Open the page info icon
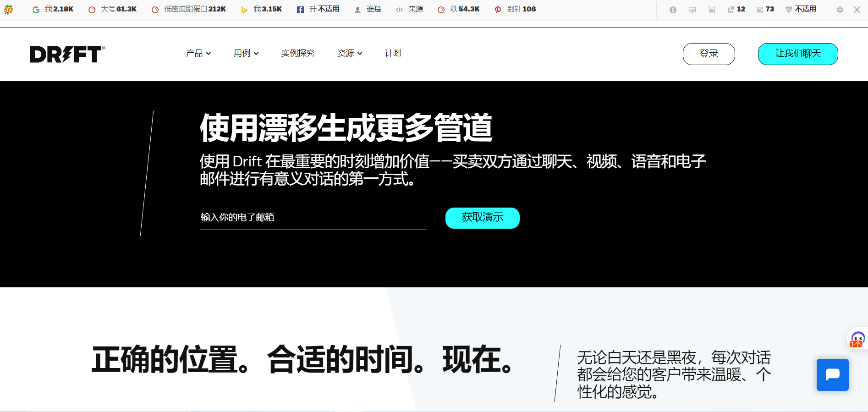This screenshot has height=412, width=868. pyautogui.click(x=673, y=10)
